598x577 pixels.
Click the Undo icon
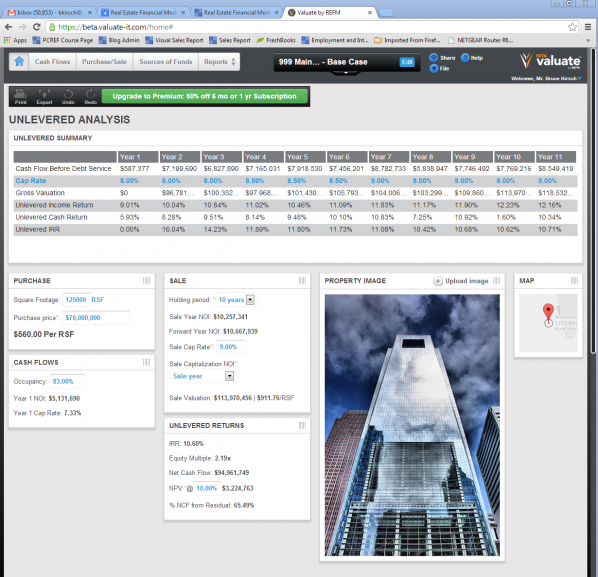pyautogui.click(x=68, y=93)
